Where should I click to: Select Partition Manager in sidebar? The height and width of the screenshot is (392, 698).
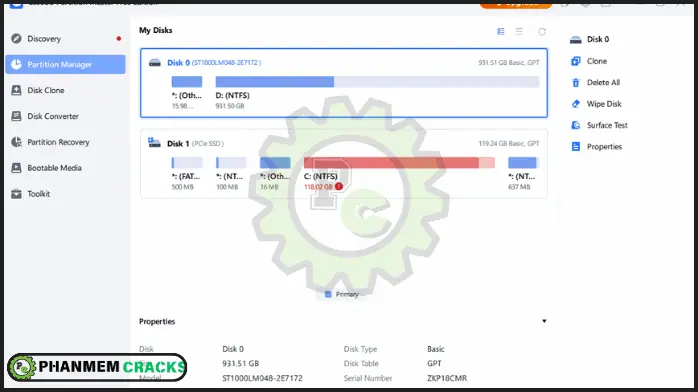65,65
